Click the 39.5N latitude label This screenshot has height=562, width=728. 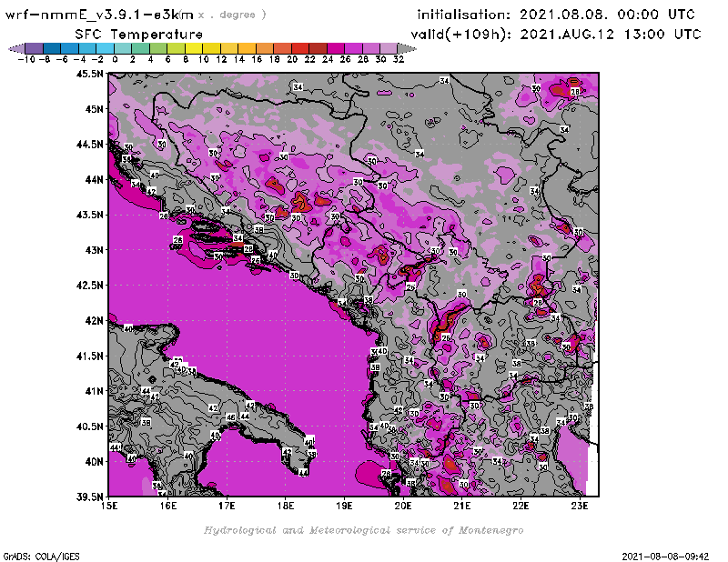pyautogui.click(x=89, y=497)
